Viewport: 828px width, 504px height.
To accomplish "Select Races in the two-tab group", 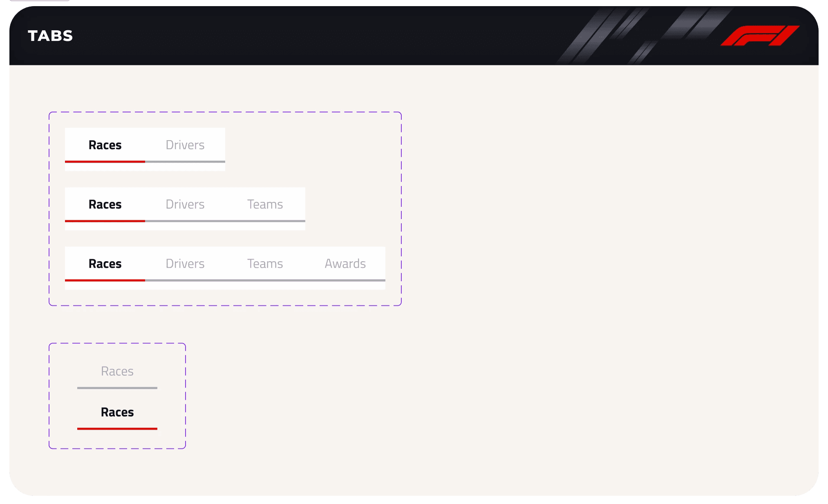I will (x=105, y=145).
